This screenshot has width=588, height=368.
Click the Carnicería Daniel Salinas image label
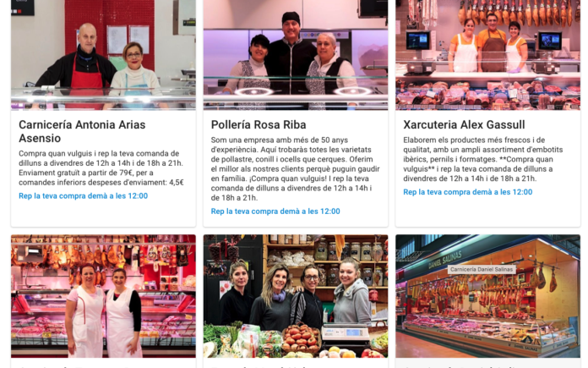tap(482, 269)
